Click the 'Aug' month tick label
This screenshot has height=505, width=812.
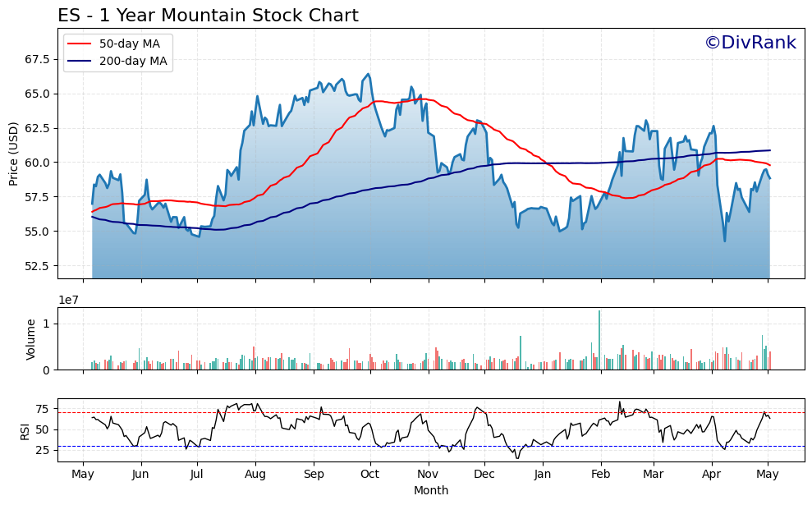tap(255, 475)
